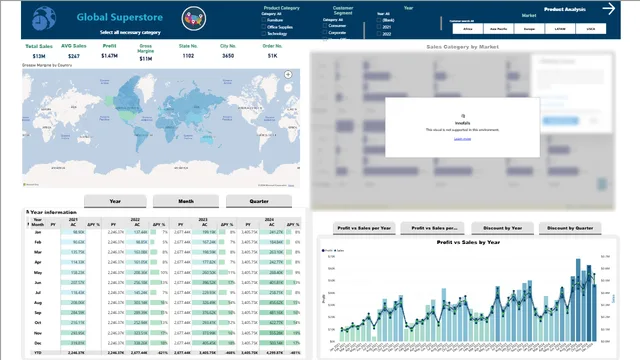Click the State No. 1102 card

click(x=188, y=51)
